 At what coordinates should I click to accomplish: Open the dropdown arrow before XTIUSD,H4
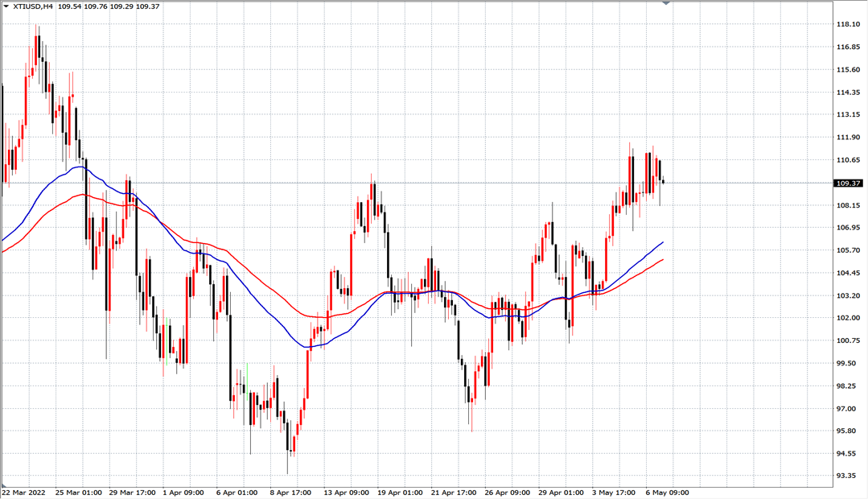(6, 6)
